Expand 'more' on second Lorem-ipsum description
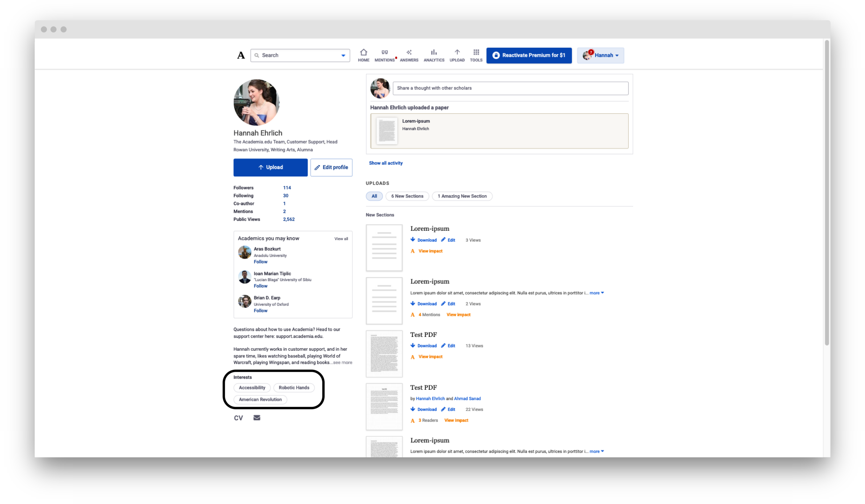 click(x=597, y=293)
